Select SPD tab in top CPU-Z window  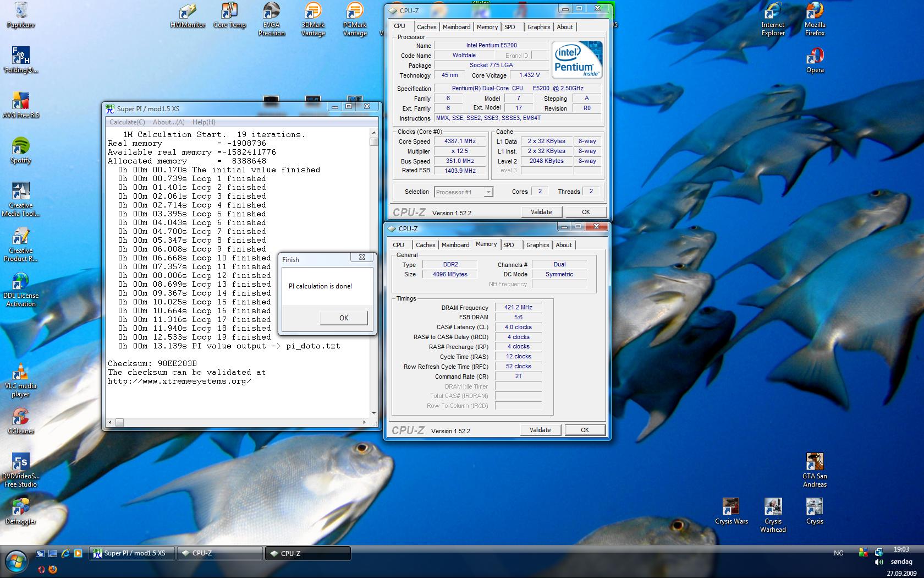click(x=510, y=27)
